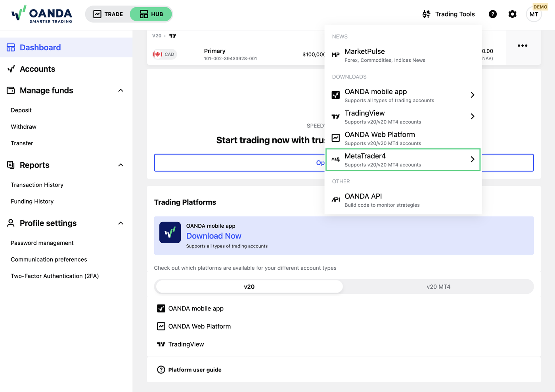Select the v20 platform tab
The image size is (555, 392).
pyautogui.click(x=249, y=287)
